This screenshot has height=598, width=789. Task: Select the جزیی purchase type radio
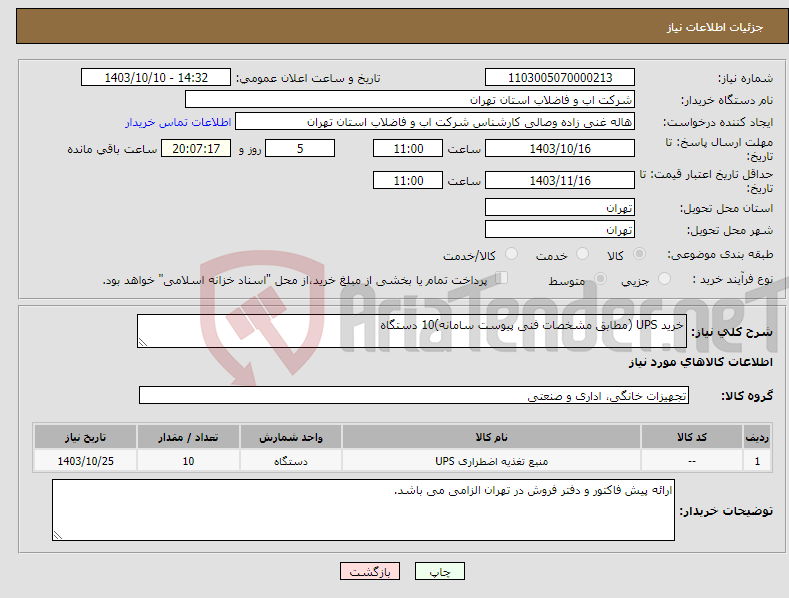[x=664, y=278]
